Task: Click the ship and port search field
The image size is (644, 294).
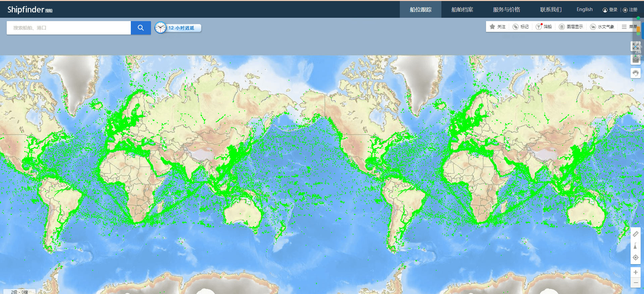Action: [x=69, y=28]
